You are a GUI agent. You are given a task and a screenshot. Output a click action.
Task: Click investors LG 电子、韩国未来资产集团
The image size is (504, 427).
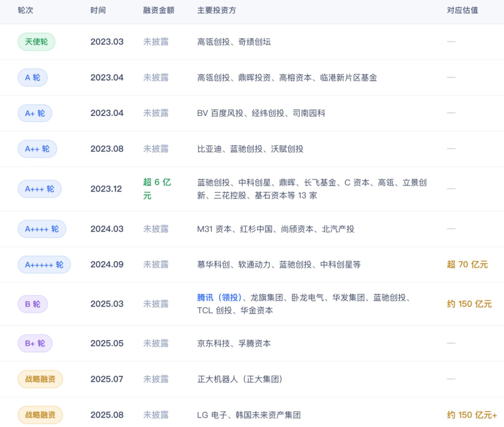(x=249, y=415)
